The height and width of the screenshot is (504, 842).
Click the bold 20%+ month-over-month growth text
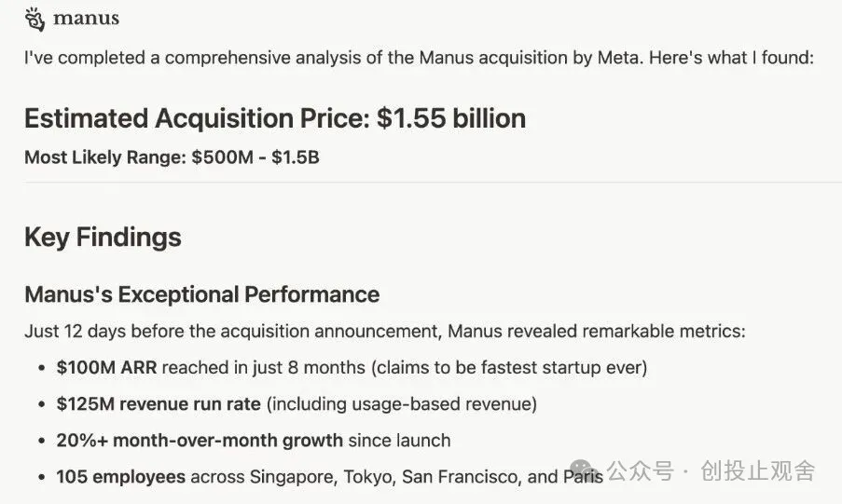[199, 441]
